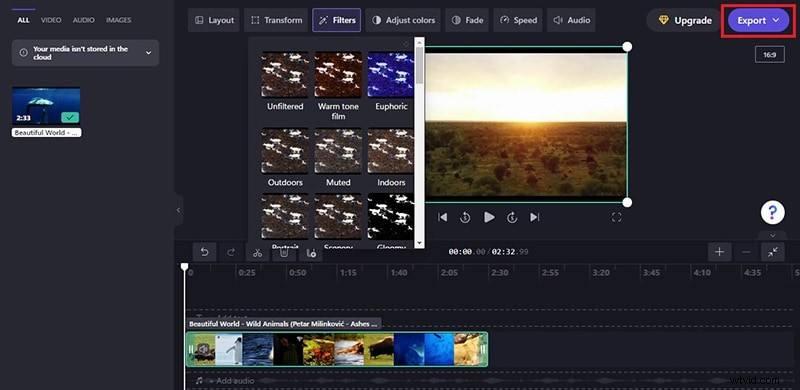This screenshot has width=800, height=390.
Task: Rewind preview five seconds
Action: pos(465,217)
